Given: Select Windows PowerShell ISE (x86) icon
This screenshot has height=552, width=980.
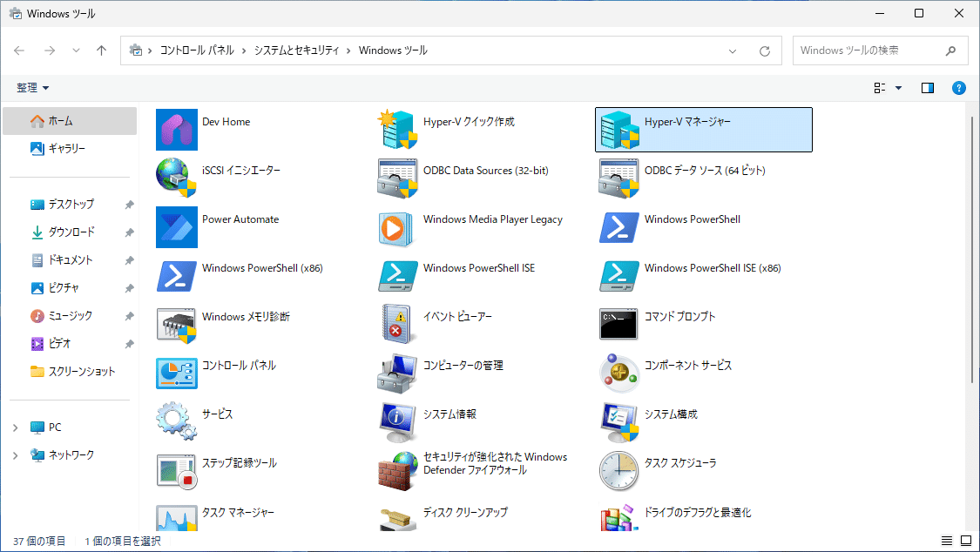Looking at the screenshot, I should tap(618, 275).
